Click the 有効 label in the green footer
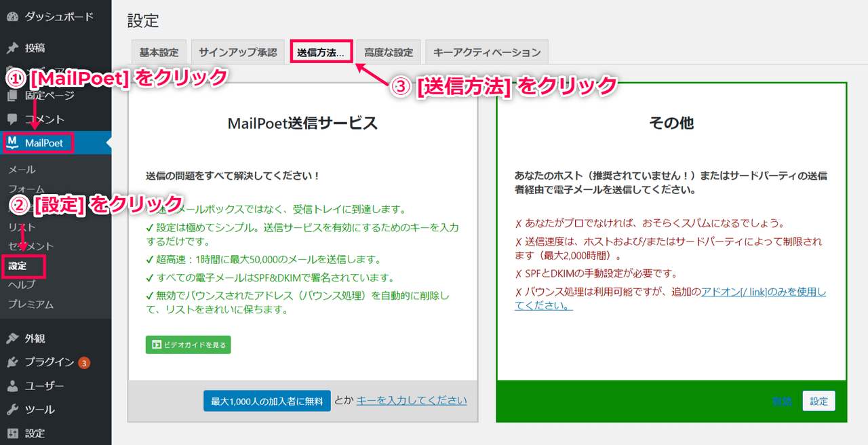Image resolution: width=868 pixels, height=445 pixels. [782, 401]
